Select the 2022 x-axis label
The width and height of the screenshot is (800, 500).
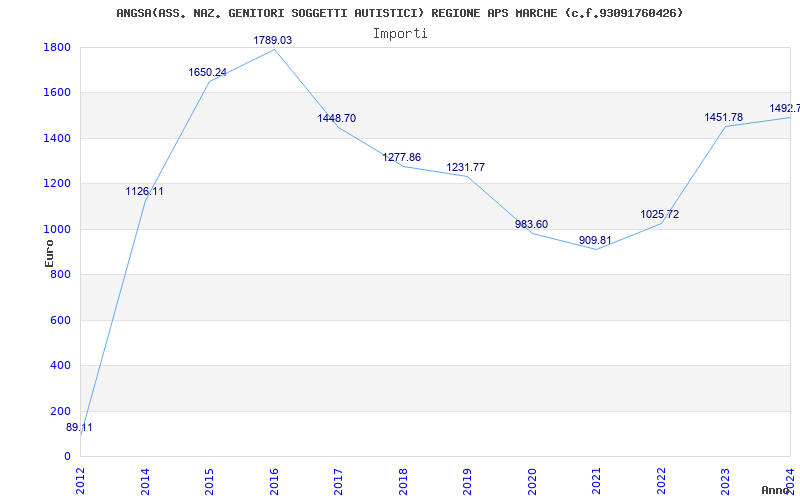[x=661, y=481]
